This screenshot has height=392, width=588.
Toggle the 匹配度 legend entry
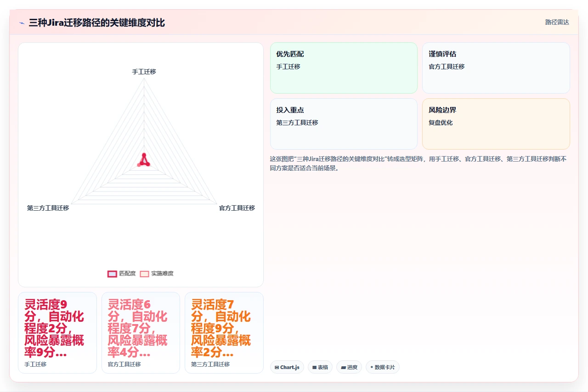[x=122, y=274]
